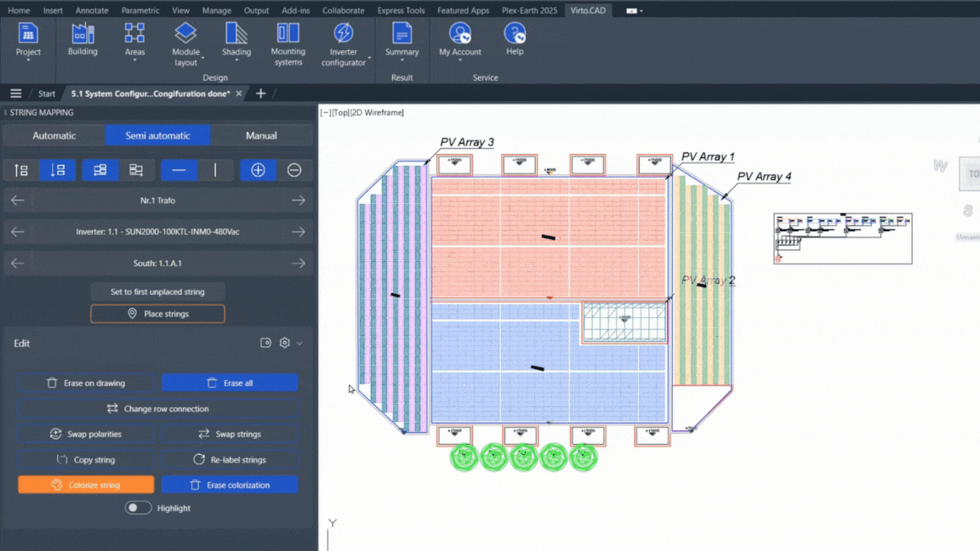Screen dimensions: 980x551
Task: Open Inverter configurator dropdown arrow
Action: 369,58
